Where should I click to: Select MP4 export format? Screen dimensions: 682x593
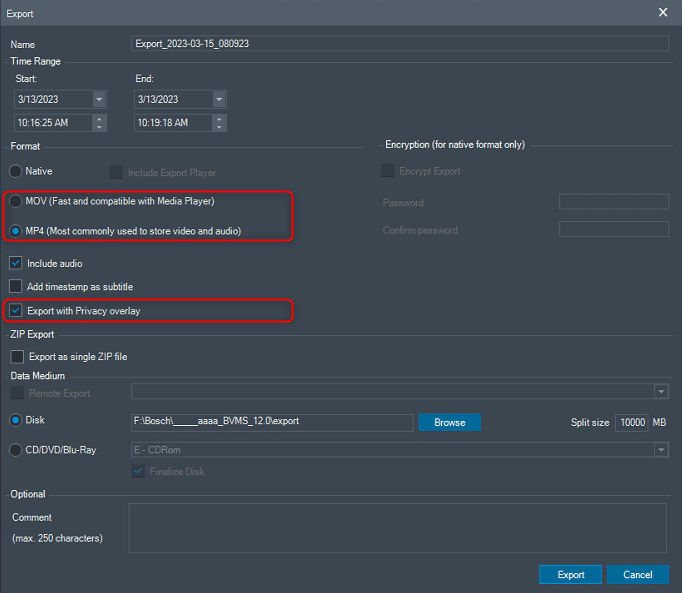coord(16,231)
